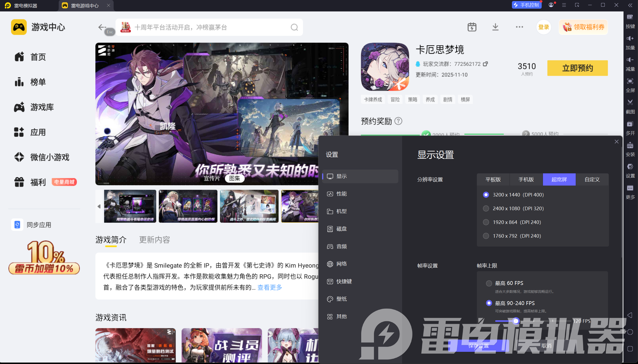The width and height of the screenshot is (638, 364).
Task: Open the download manager arrow icon
Action: point(495,27)
